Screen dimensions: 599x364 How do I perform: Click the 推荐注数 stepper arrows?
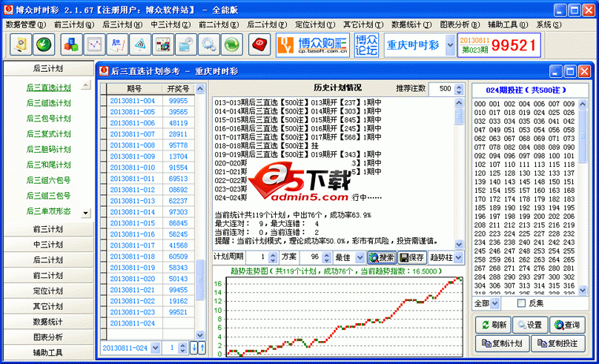(x=459, y=89)
